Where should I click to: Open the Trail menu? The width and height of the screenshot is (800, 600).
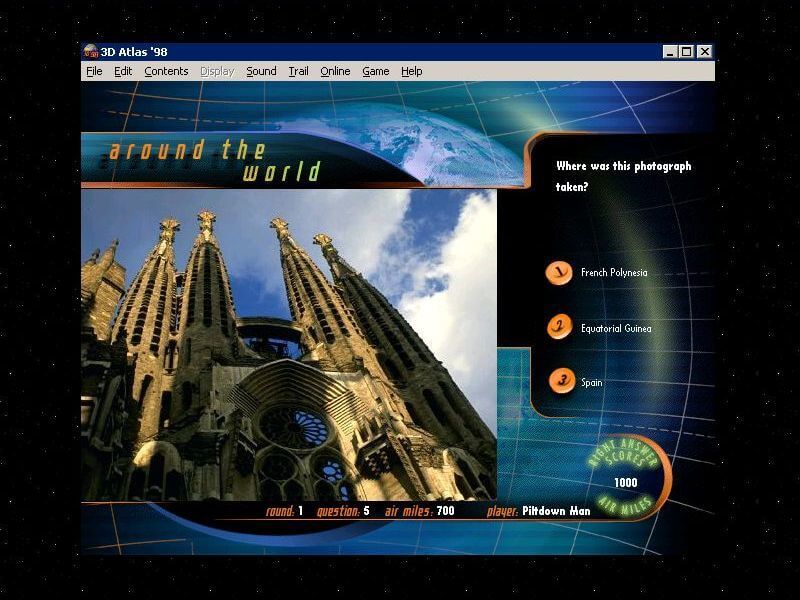point(298,71)
